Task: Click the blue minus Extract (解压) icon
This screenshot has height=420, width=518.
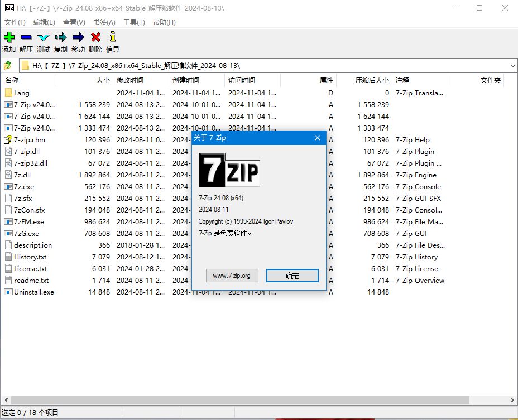Action: pos(26,37)
